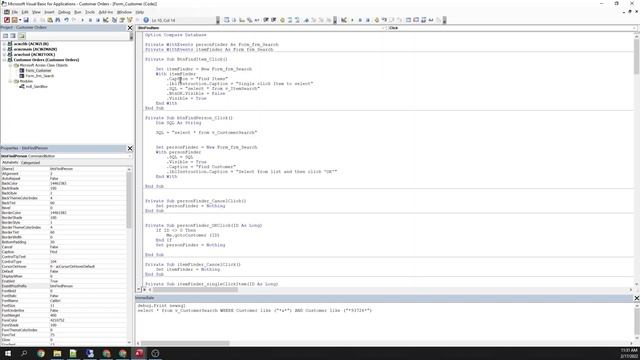Collapse the Microsoft Access Class Objects folder
Viewport: 640px width, 360px height.
pos(10,65)
